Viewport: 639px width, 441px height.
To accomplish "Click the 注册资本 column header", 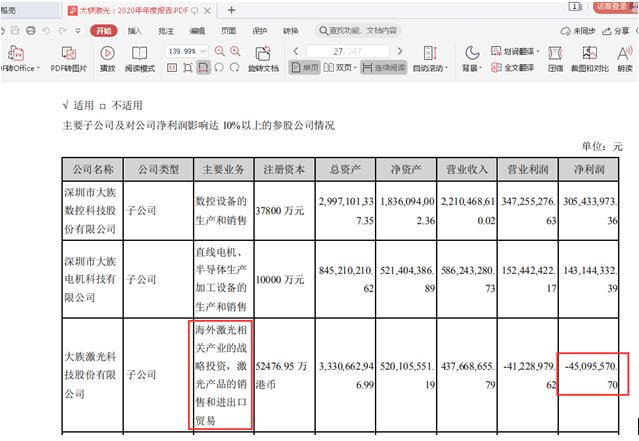I will (284, 169).
